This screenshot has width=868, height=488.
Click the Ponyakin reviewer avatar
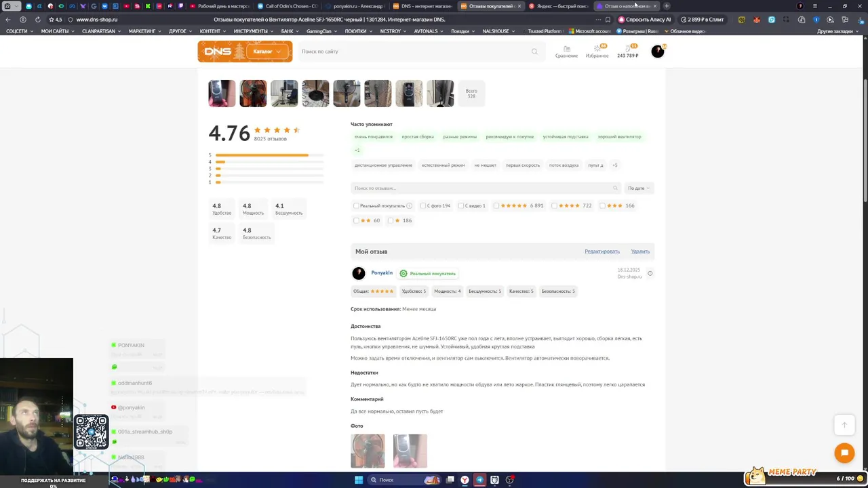click(359, 273)
